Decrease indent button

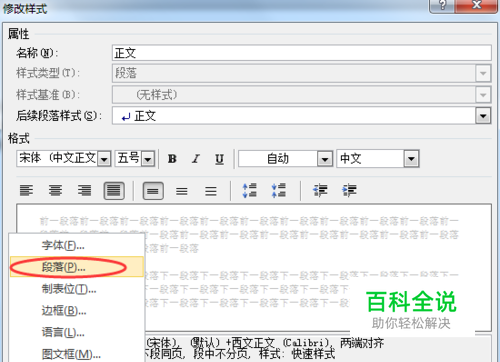click(320, 191)
